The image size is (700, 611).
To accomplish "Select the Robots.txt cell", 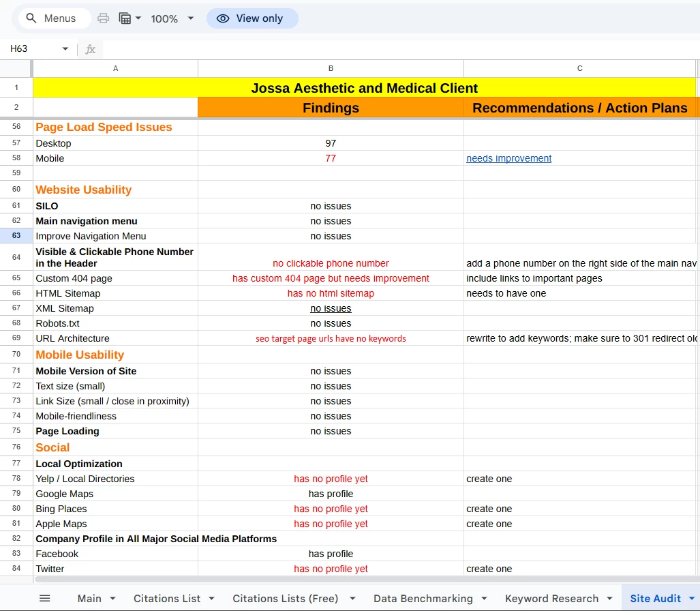I will pyautogui.click(x=116, y=323).
